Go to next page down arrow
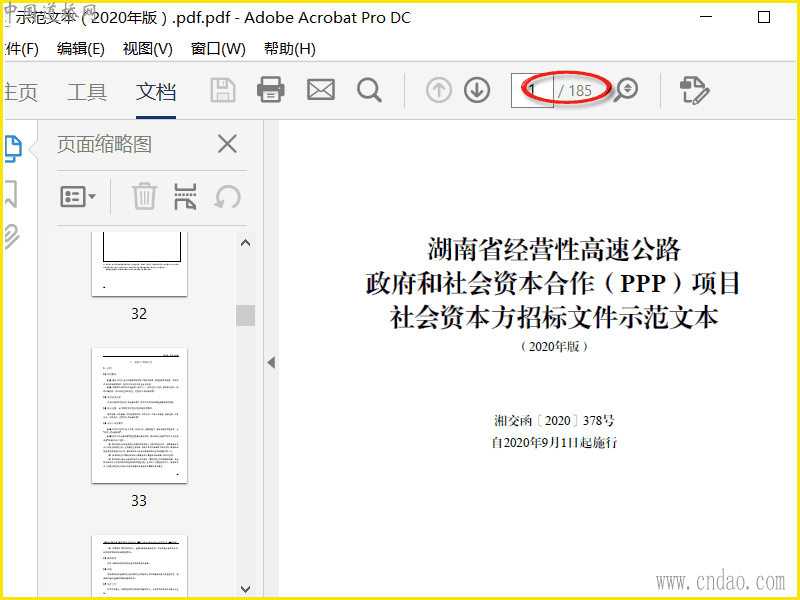This screenshot has width=800, height=600. [477, 90]
